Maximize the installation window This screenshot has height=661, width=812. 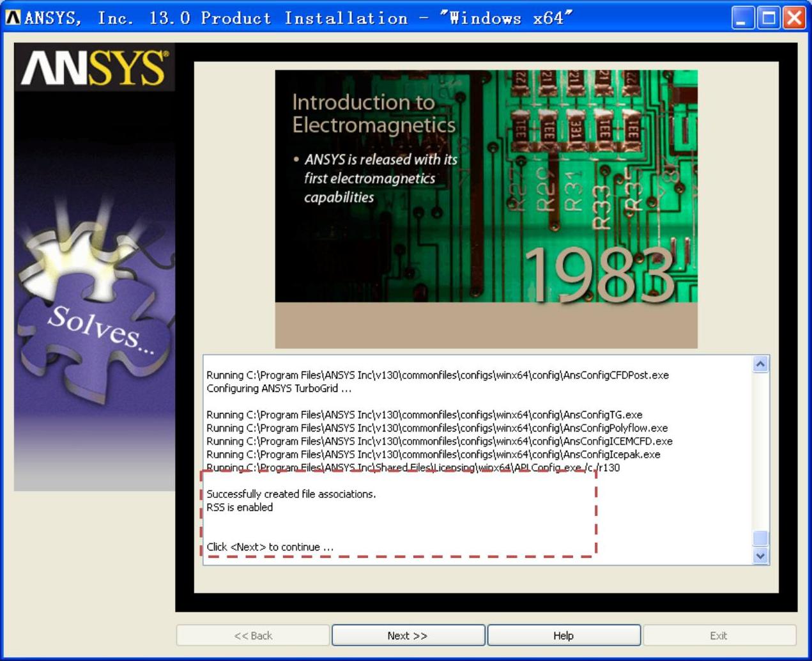coord(769,17)
